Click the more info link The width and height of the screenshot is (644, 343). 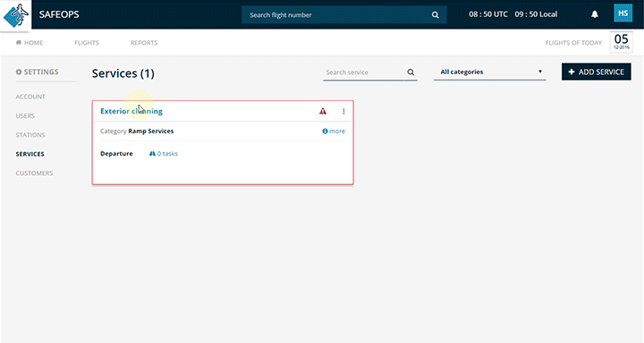[x=334, y=131]
